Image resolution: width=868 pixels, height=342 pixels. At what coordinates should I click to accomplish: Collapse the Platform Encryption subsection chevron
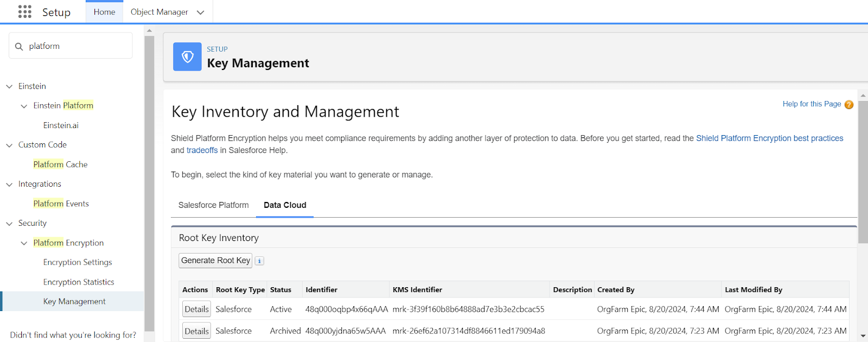[24, 243]
